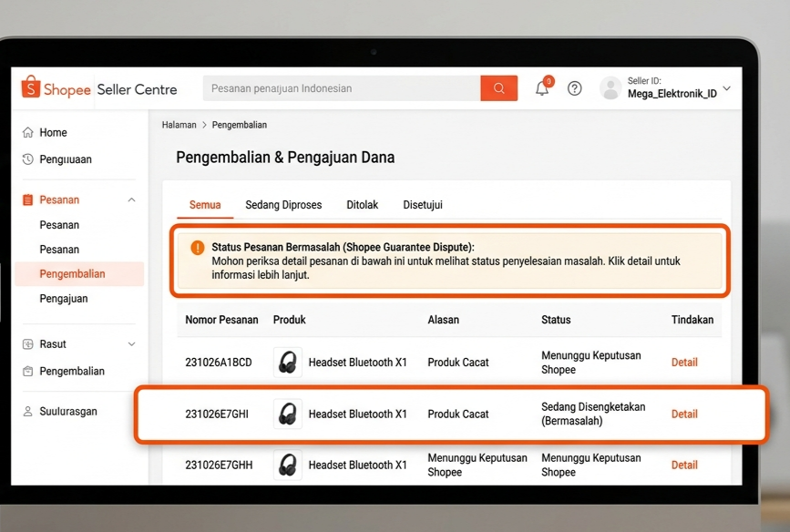Click order number 231026A1BCD
Screen dimensions: 790x532
click(219, 363)
